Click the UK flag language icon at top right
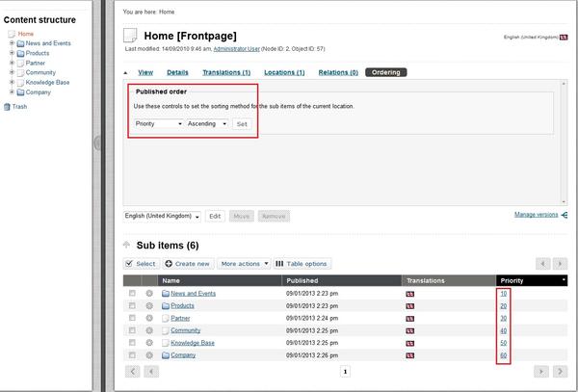The width and height of the screenshot is (578, 392). 564,38
